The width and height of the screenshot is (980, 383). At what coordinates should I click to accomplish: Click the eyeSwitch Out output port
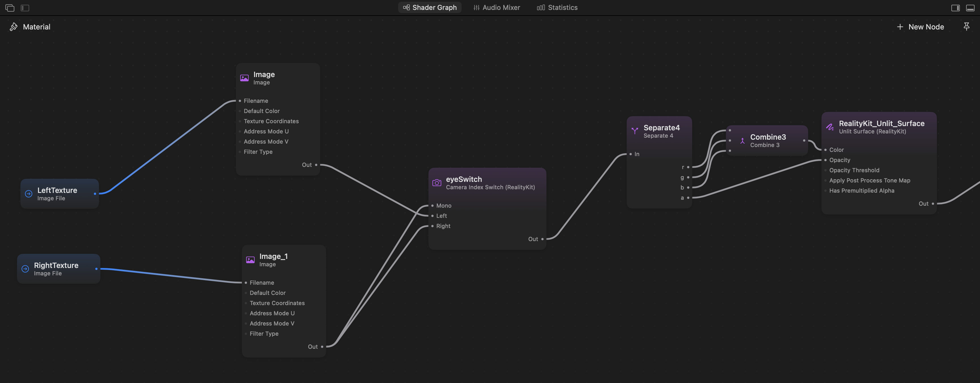(542, 239)
